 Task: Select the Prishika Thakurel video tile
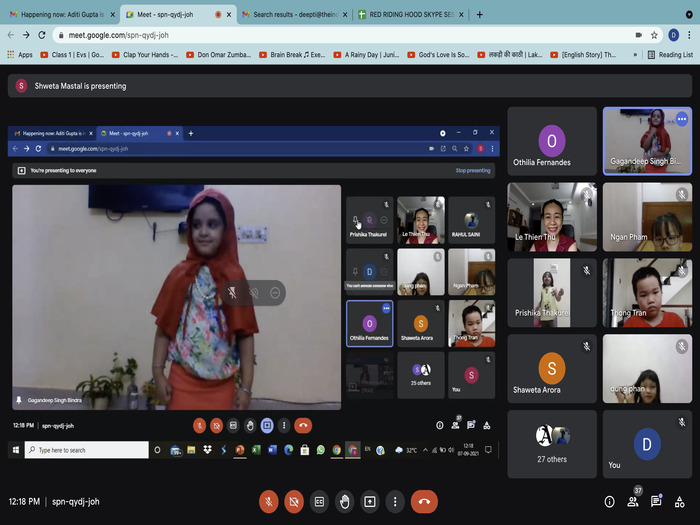tap(552, 293)
